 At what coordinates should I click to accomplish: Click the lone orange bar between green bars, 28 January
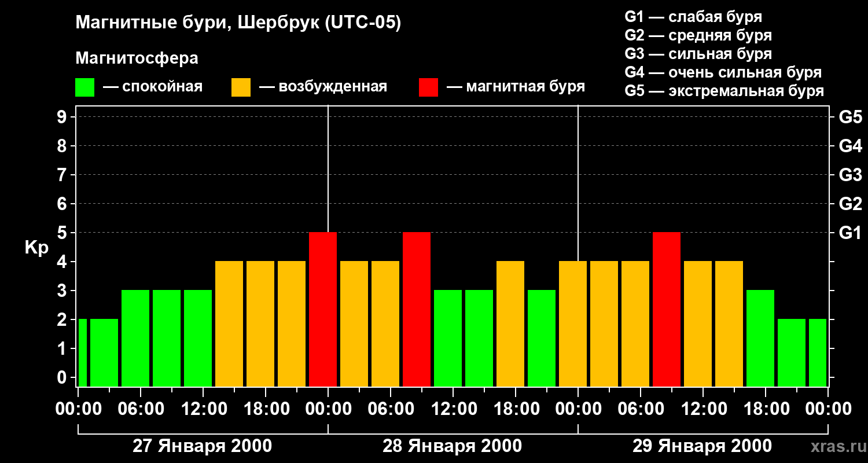click(510, 324)
